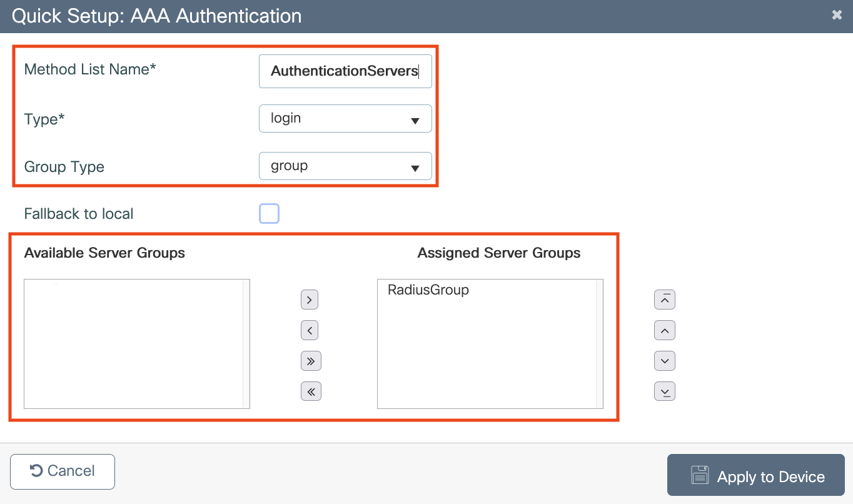Click the Method List Name text field
The image size is (853, 504).
tap(345, 71)
